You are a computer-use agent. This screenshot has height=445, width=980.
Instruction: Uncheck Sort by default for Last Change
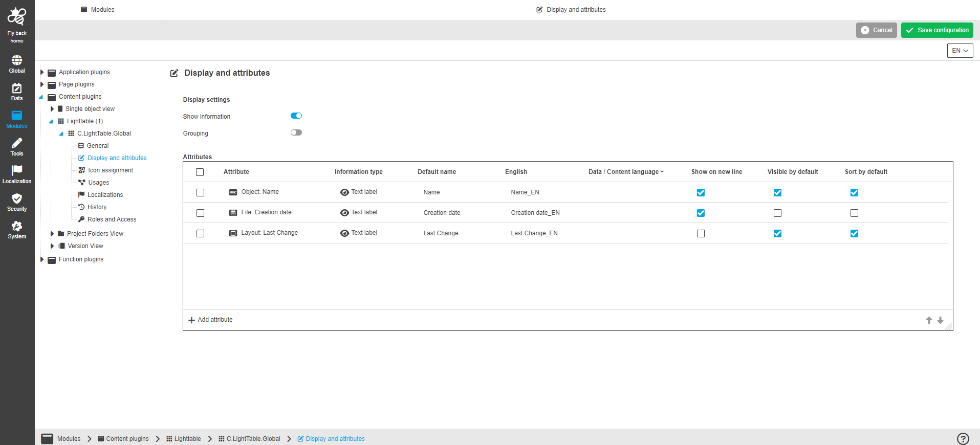tap(854, 233)
